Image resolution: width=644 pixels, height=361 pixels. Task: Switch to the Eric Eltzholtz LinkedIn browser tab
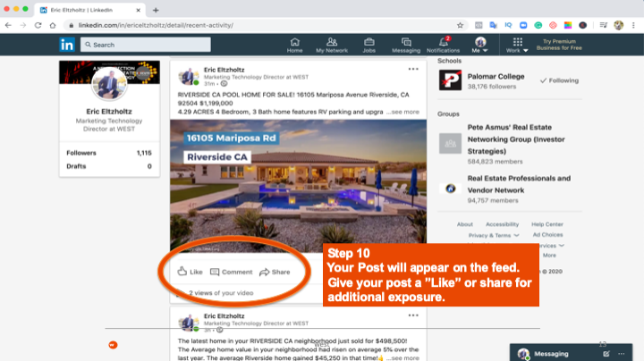(x=89, y=8)
